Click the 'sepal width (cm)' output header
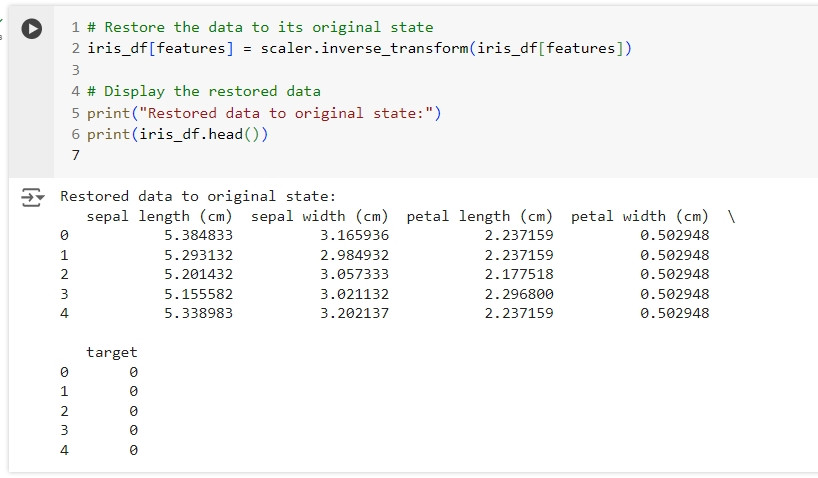The width and height of the screenshot is (818, 478). (x=319, y=216)
